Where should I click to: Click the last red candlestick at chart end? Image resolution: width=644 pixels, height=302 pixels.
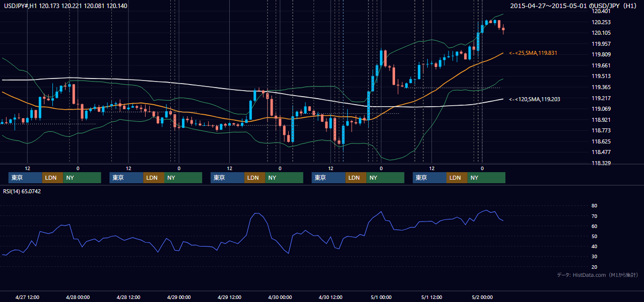point(503,29)
